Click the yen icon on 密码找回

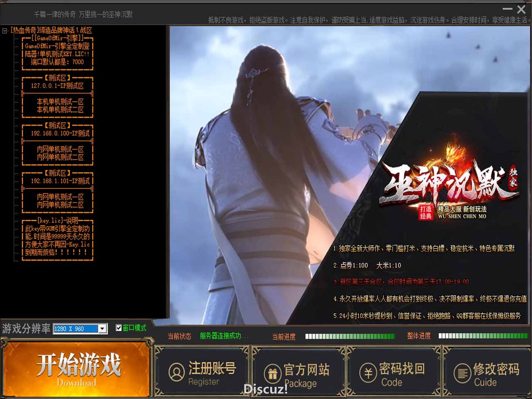pos(368,373)
